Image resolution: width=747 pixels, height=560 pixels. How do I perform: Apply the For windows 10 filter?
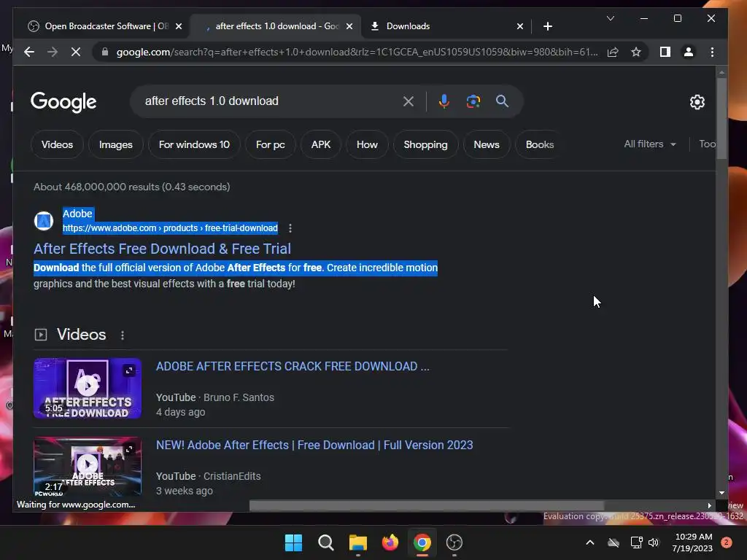coord(194,144)
